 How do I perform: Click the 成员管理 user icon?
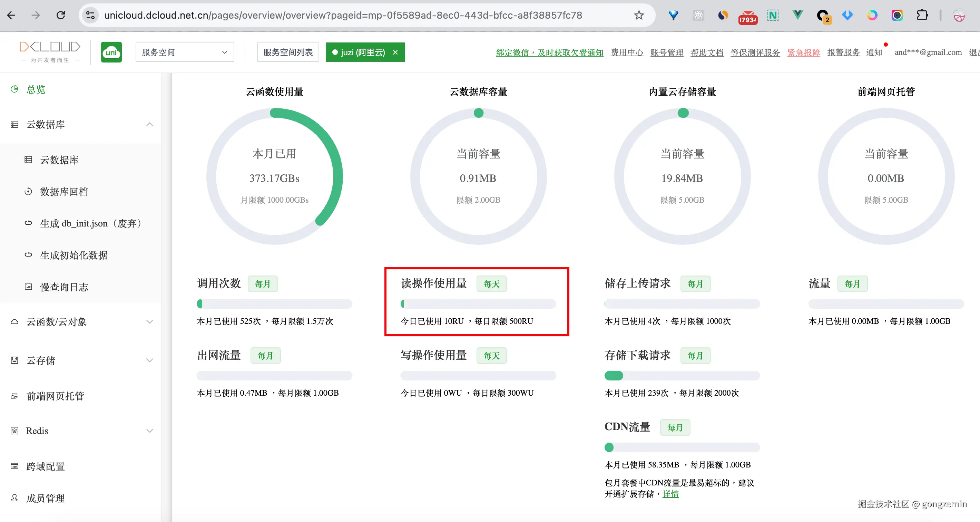coord(14,498)
